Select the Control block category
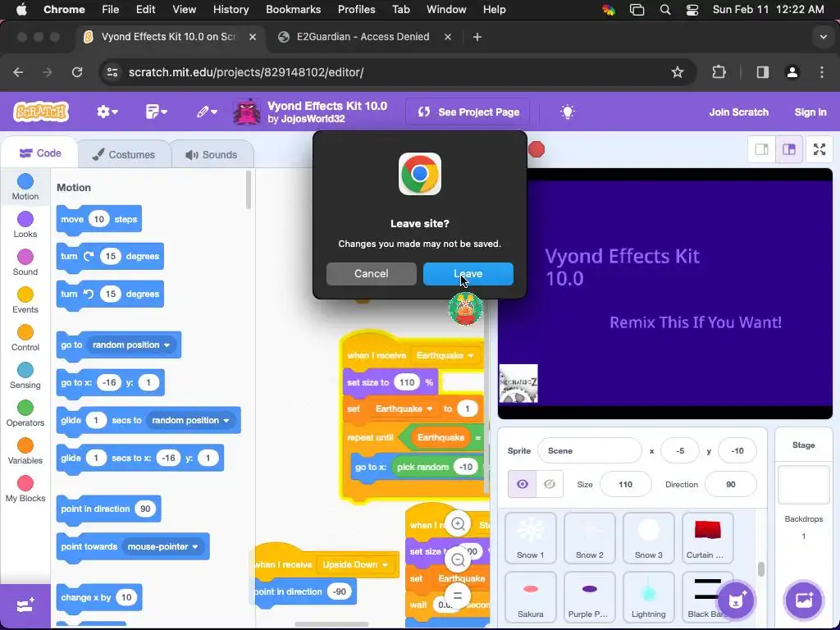Viewport: 840px width, 630px height. click(x=25, y=337)
